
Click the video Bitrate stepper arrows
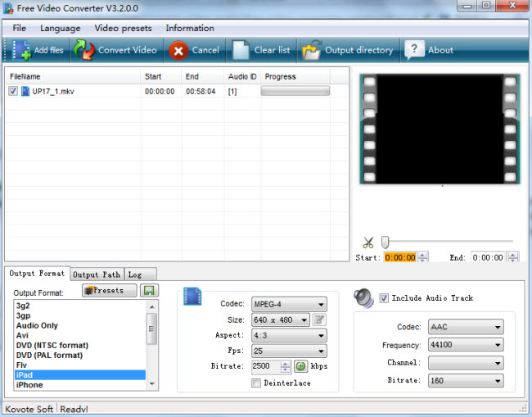(286, 366)
